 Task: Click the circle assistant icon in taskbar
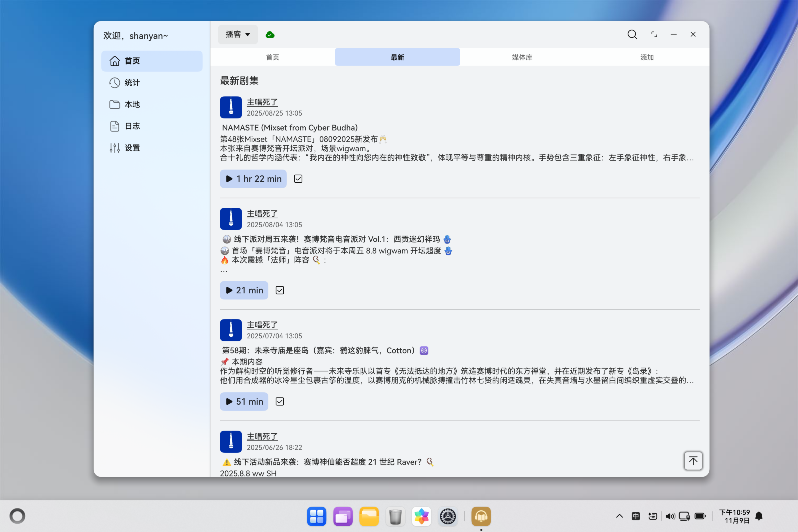click(x=17, y=516)
